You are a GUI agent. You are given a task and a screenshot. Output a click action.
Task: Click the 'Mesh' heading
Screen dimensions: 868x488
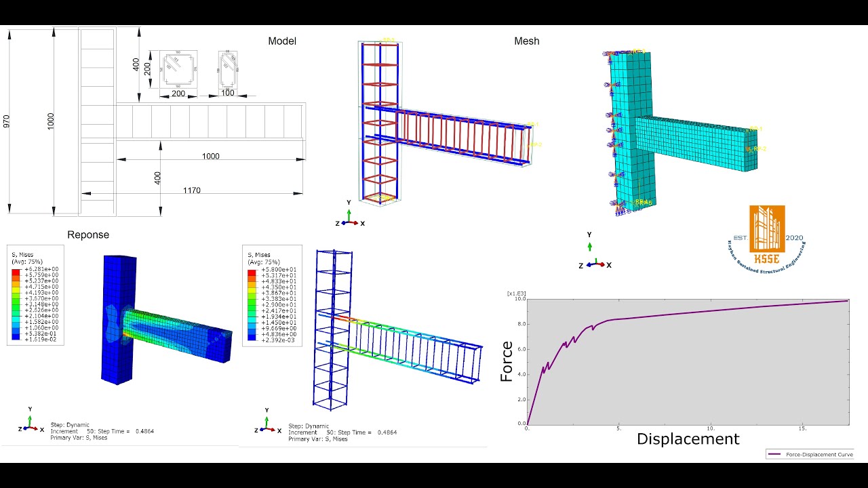click(x=527, y=41)
